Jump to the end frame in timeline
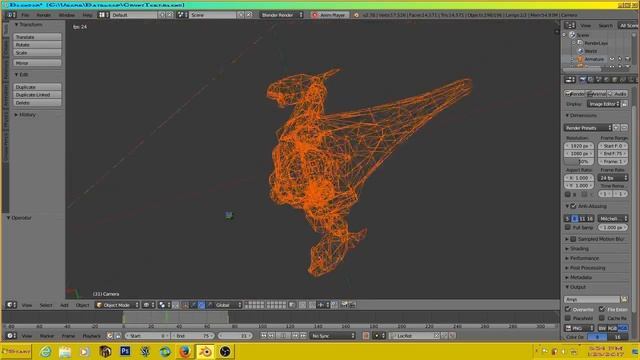Image resolution: width=640 pixels, height=360 pixels. 303,336
